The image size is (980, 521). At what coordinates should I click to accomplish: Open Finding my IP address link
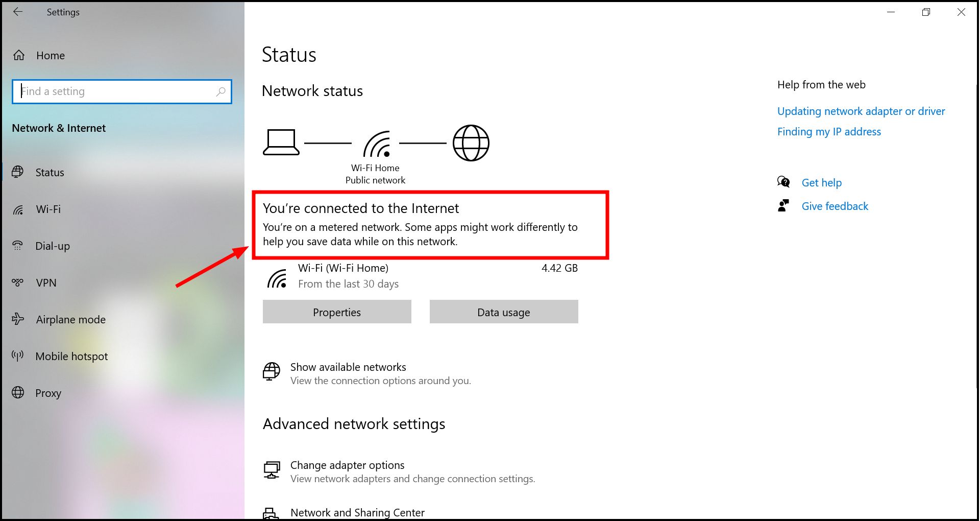point(829,131)
